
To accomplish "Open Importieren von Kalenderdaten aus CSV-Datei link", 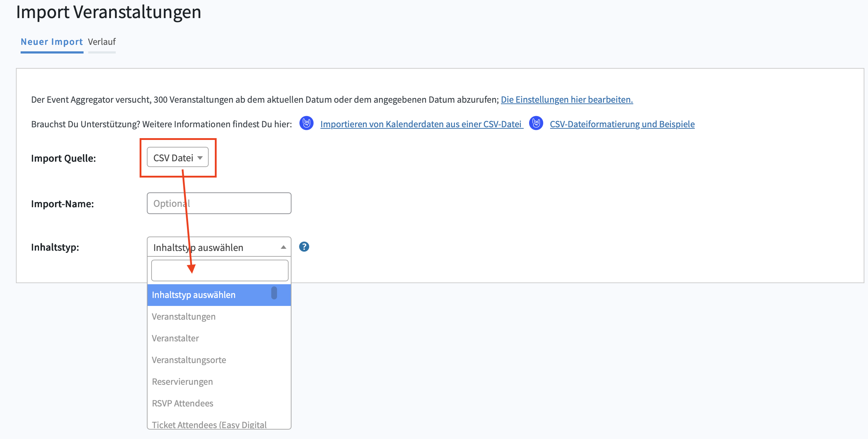I will pos(421,124).
